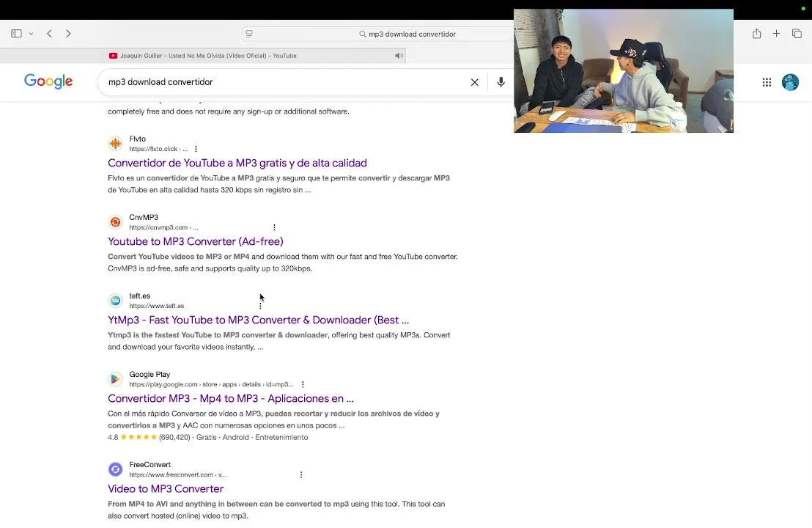Click the Google Play site favicon
This screenshot has height=528, width=812.
click(116, 379)
